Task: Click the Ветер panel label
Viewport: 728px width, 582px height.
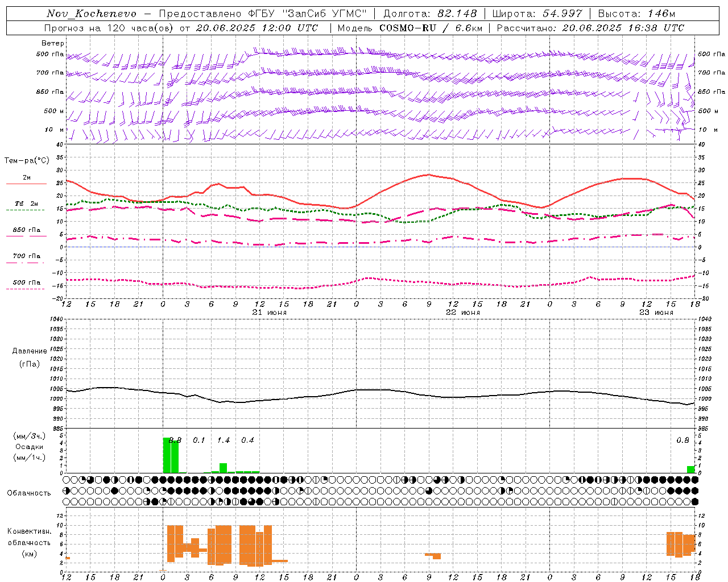Action: pos(53,43)
